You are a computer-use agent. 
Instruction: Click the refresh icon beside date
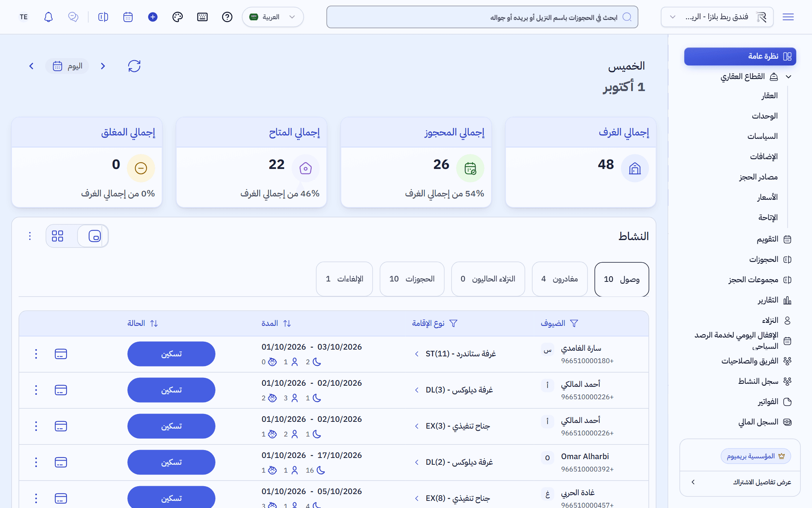click(x=134, y=66)
